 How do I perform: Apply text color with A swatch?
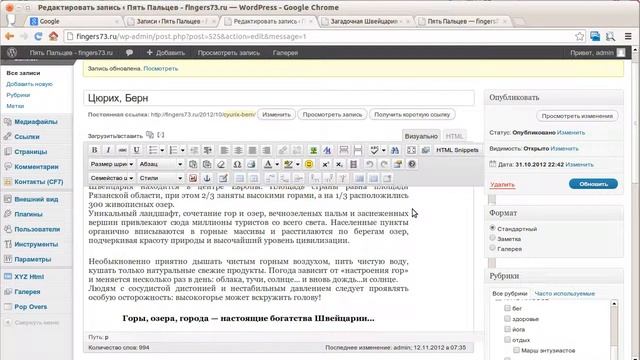(x=268, y=164)
